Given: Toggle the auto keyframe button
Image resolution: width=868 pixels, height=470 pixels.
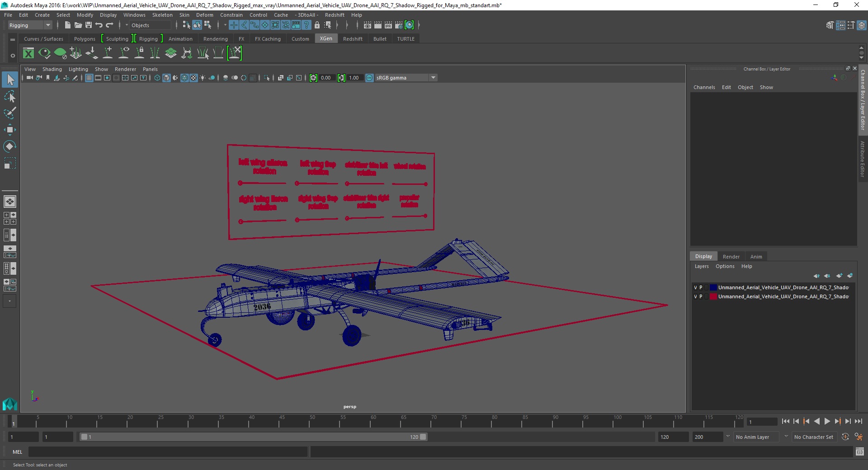Looking at the screenshot, I should point(845,437).
